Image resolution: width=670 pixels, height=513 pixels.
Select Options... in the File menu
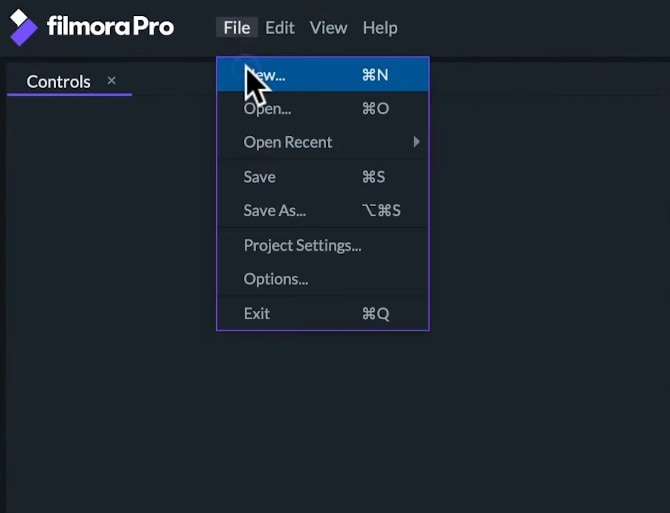(x=276, y=279)
